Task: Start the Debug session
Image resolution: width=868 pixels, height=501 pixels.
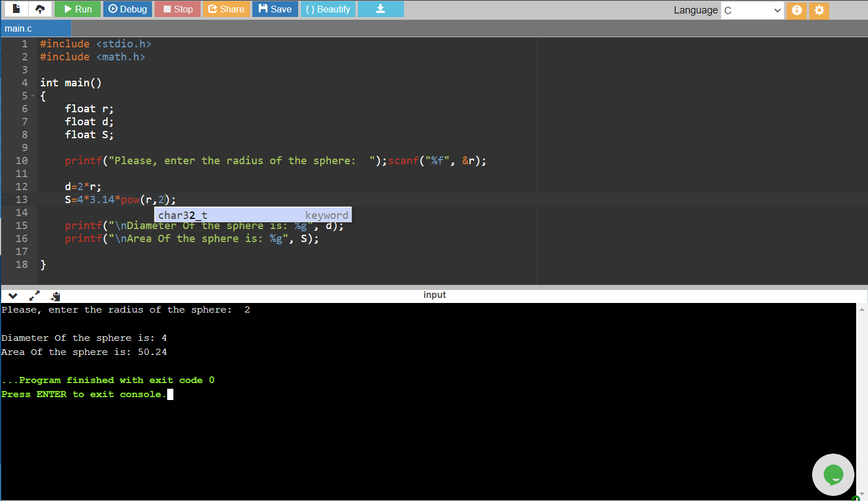Action: (128, 9)
